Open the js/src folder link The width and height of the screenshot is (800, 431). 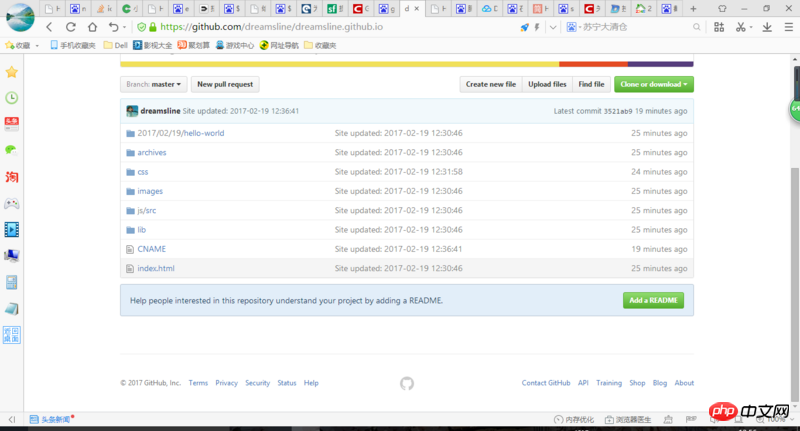tap(146, 210)
